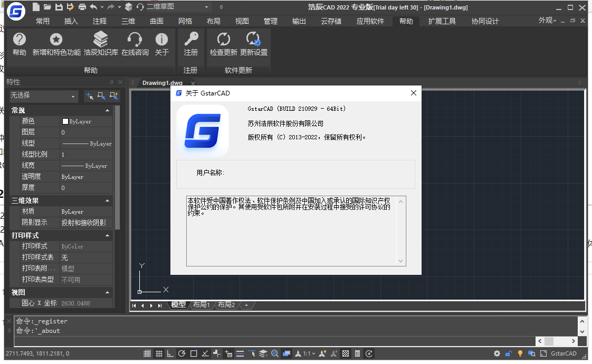Screen dimensions: 592x364
Task: Switch to the 注释 ribbon tab
Action: click(x=100, y=21)
